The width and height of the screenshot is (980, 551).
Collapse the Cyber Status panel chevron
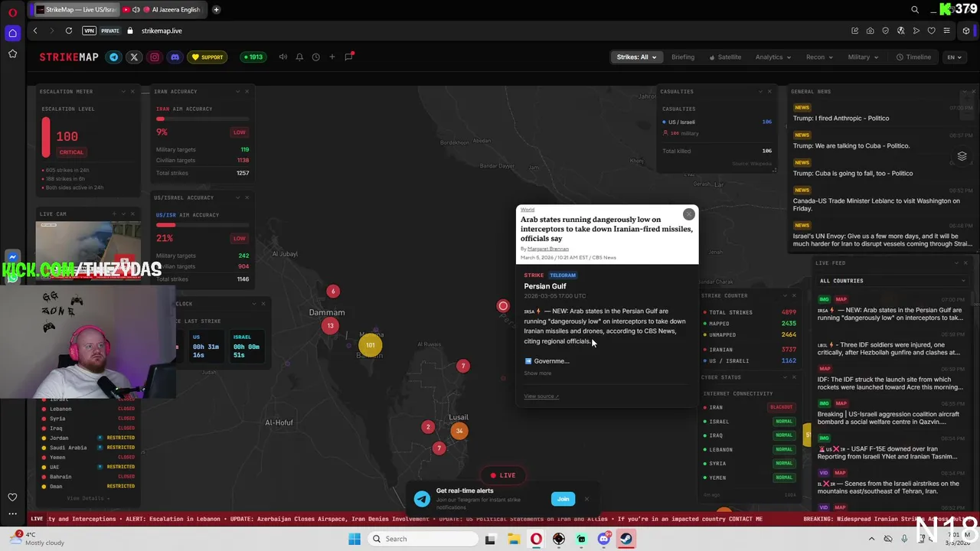[x=785, y=377]
